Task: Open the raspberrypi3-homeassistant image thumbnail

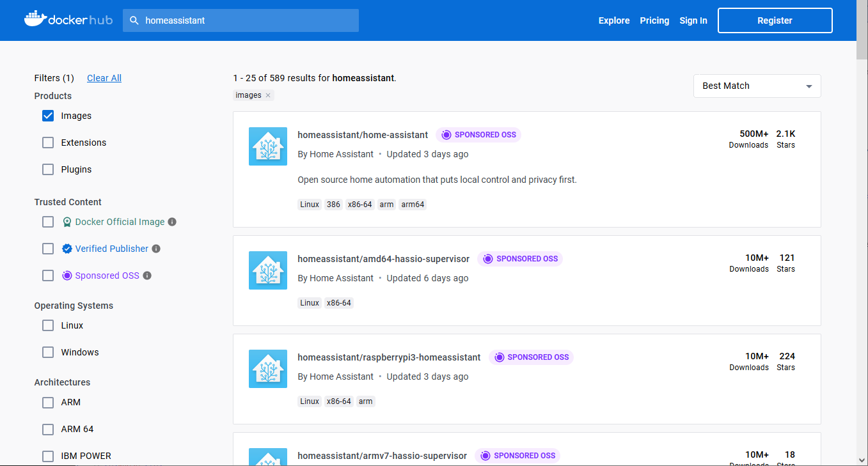Action: click(x=268, y=369)
